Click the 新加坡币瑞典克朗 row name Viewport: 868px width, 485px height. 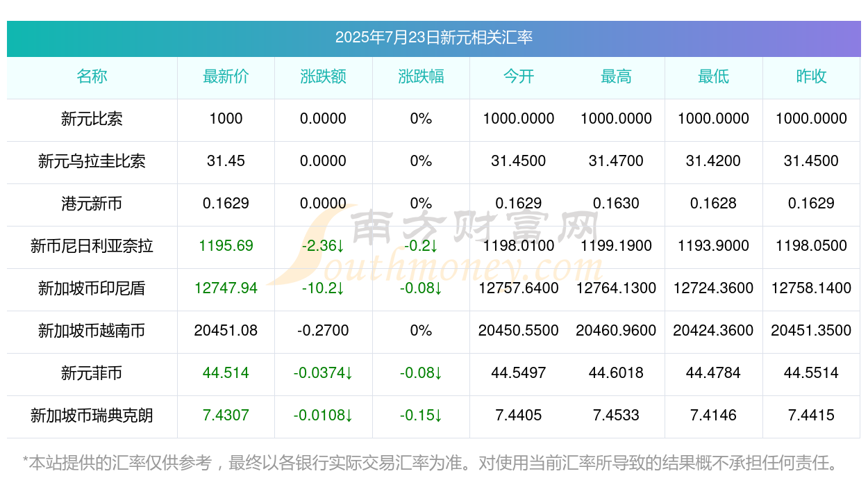92,416
